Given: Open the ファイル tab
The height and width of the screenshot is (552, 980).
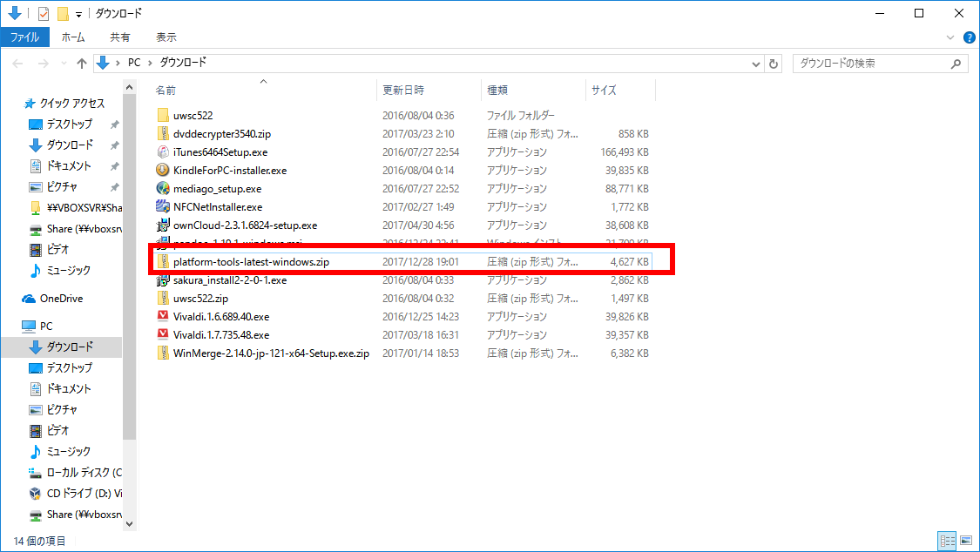Looking at the screenshot, I should pos(24,37).
